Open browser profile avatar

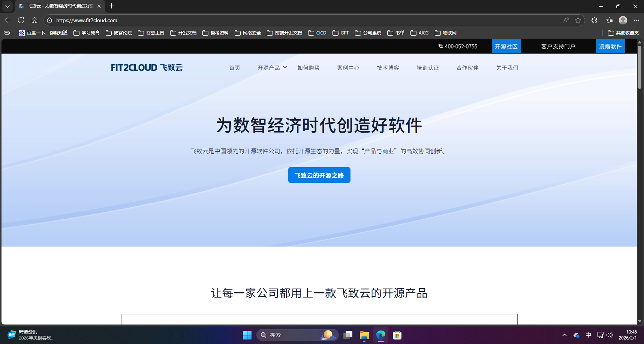[623, 20]
